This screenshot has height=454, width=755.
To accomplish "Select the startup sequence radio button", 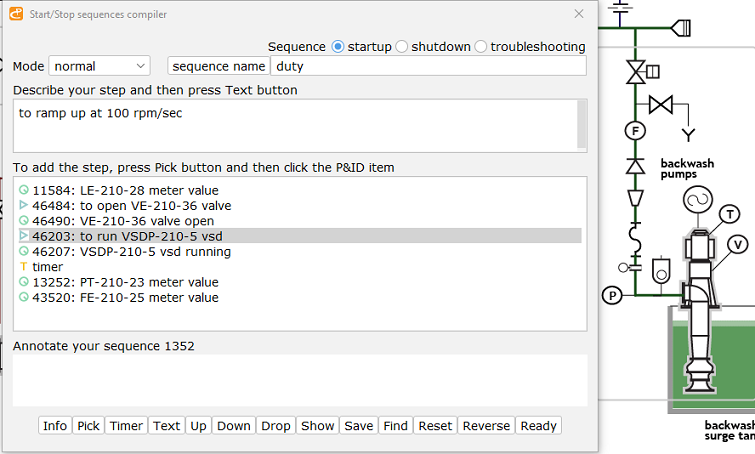I will click(338, 47).
